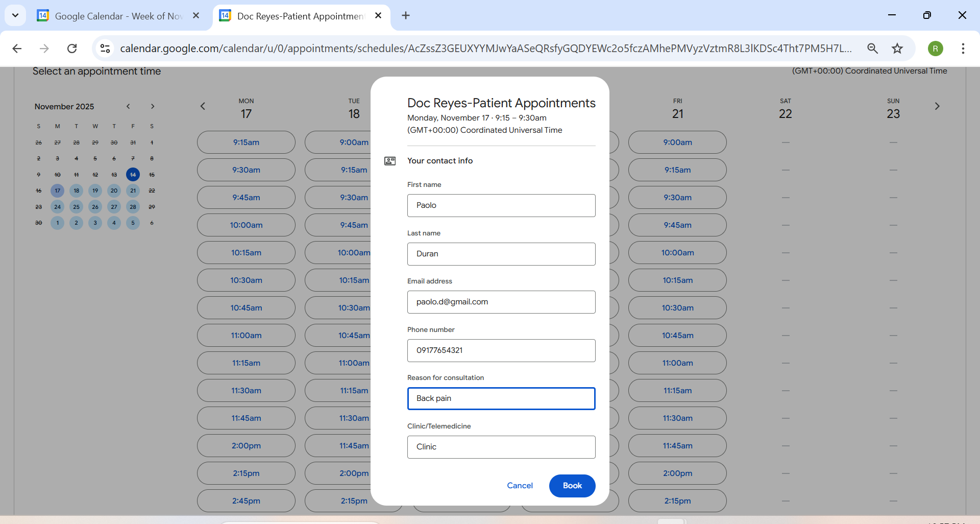The height and width of the screenshot is (524, 980).
Task: View site information icon in address bar
Action: pos(105,49)
